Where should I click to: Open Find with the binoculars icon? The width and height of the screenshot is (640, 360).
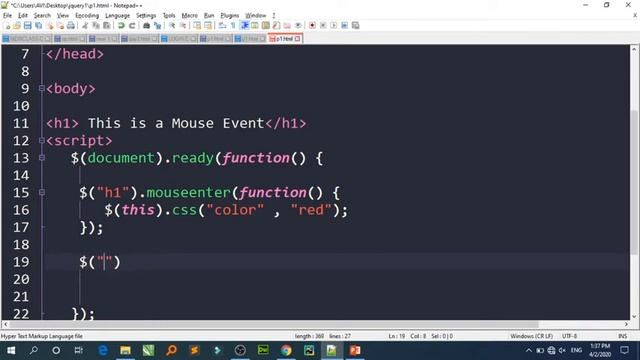[146, 25]
